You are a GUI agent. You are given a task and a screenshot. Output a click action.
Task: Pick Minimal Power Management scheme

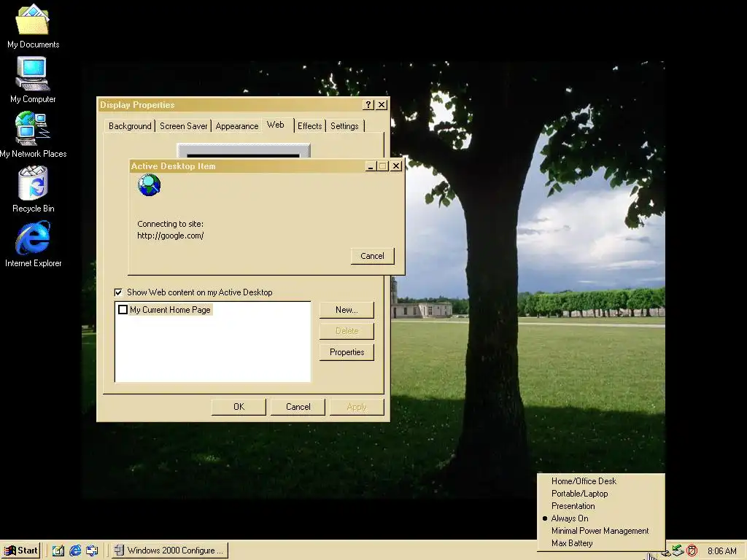coord(601,531)
